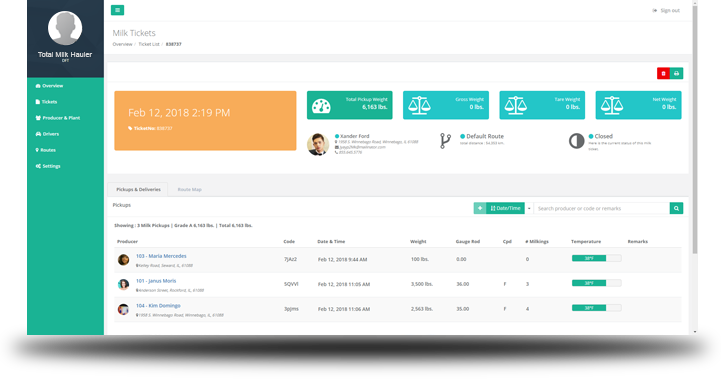Click the Closed status label
Screen dimensions: 721x379
click(603, 136)
